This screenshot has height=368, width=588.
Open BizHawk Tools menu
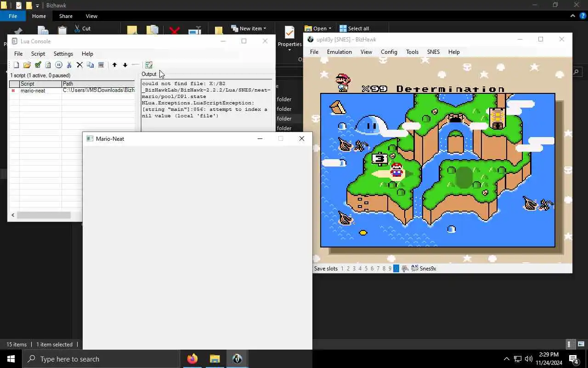coord(412,52)
